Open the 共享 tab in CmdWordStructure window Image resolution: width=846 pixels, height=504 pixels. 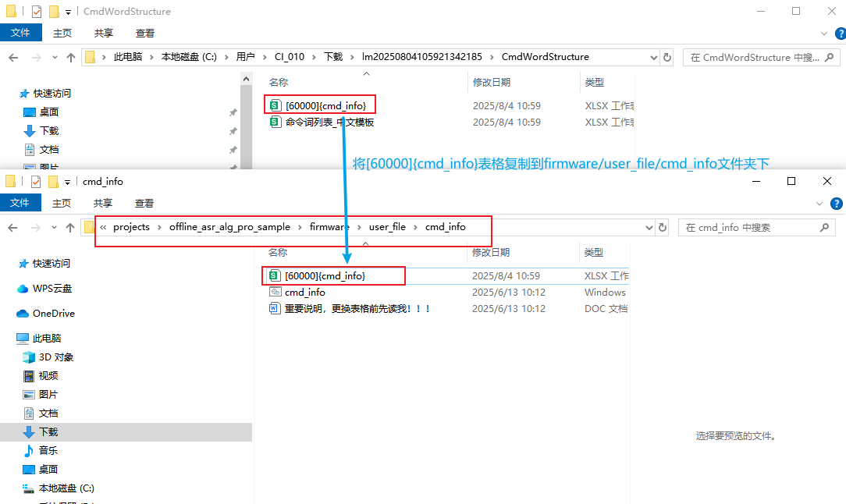tap(103, 33)
